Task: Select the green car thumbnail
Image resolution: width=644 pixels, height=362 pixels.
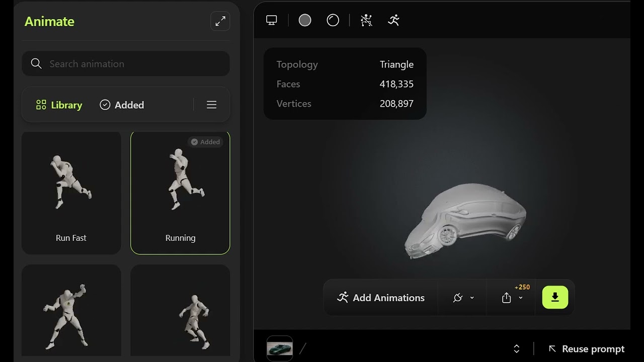Action: coord(280,348)
